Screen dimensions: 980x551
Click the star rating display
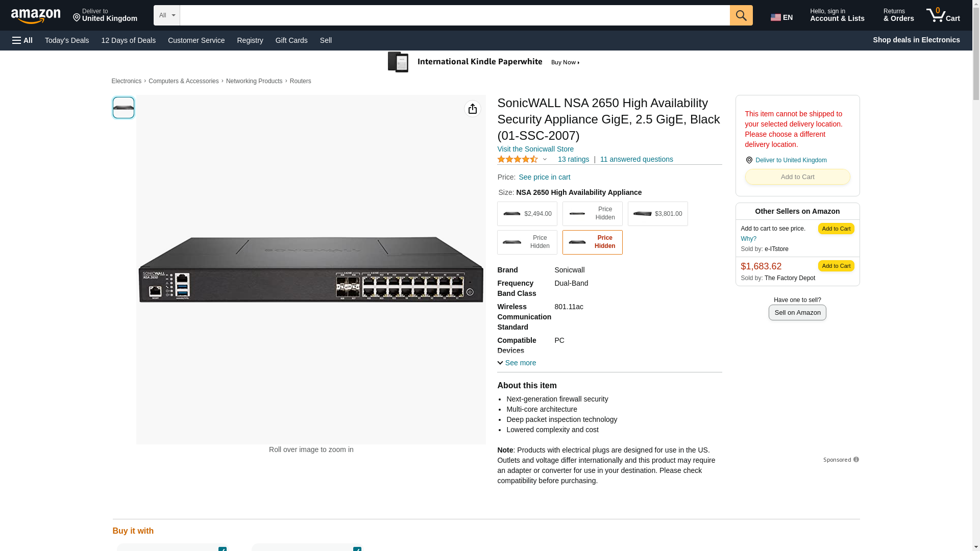[517, 159]
